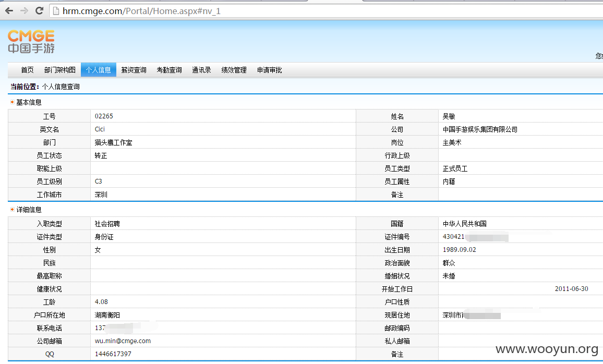Click the 民族 field label

click(x=49, y=263)
